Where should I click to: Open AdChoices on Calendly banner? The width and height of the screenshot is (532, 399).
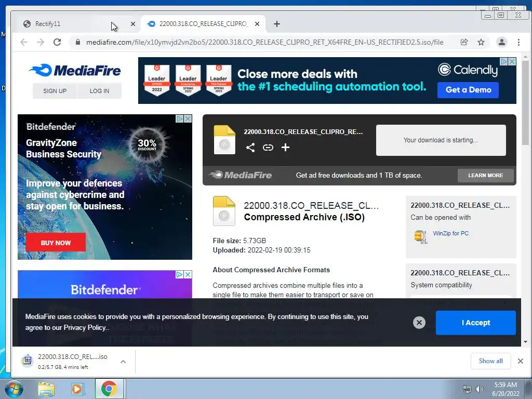coord(504,61)
